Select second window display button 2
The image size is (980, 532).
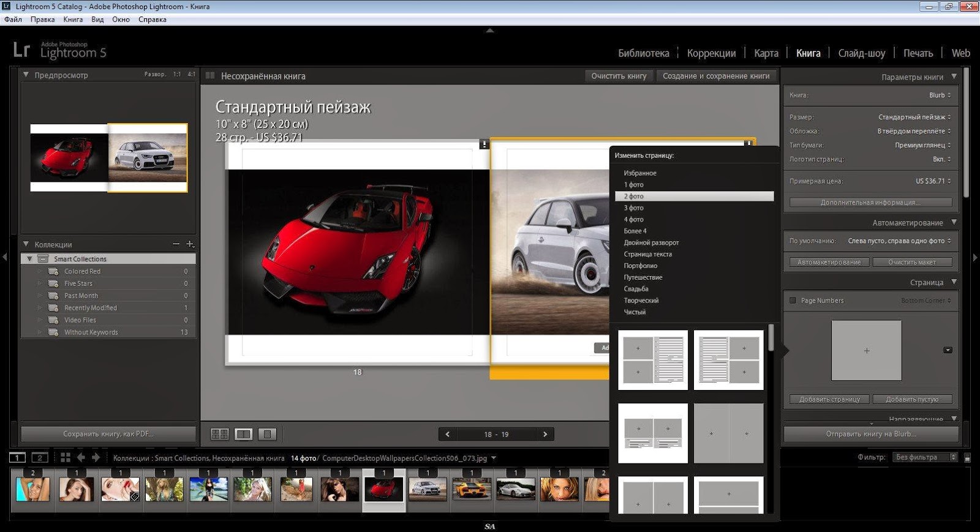[40, 457]
